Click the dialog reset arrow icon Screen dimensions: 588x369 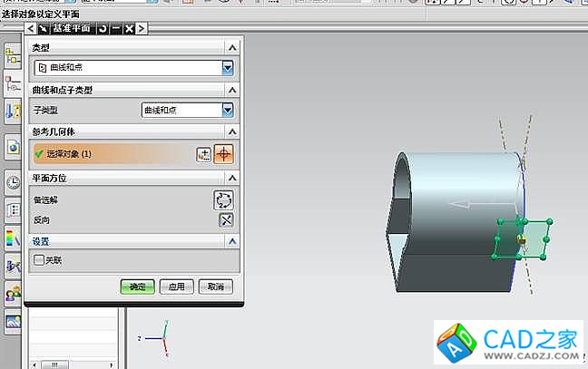(103, 29)
